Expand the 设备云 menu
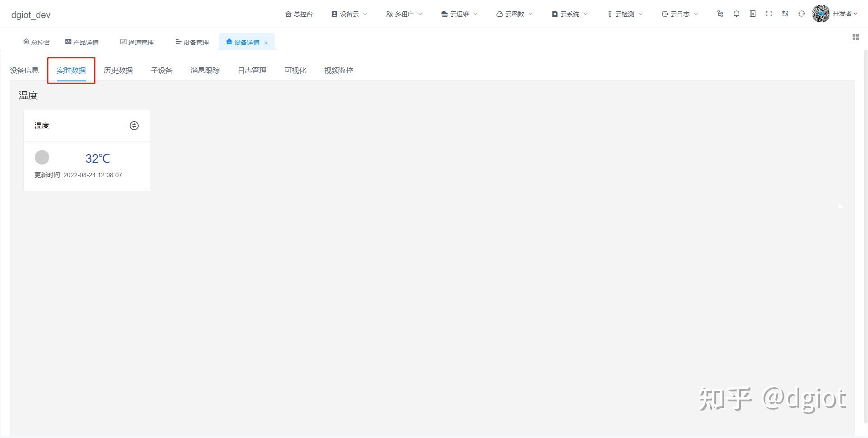The height and width of the screenshot is (438, 868). [349, 14]
